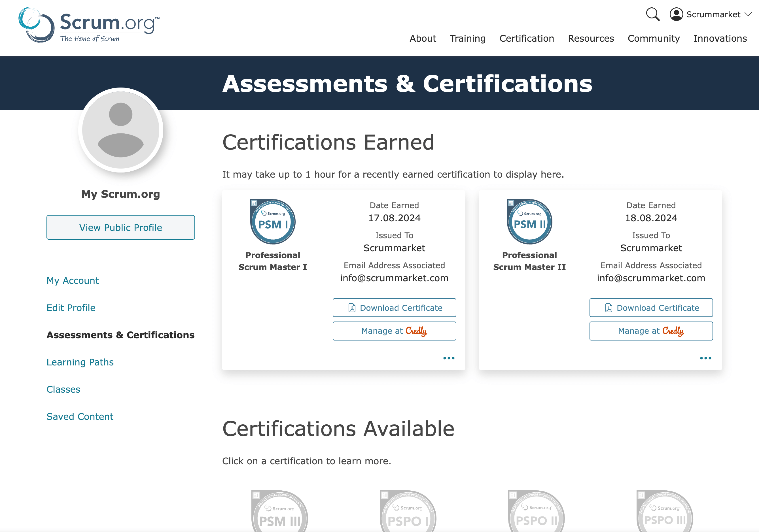This screenshot has height=532, width=759.
Task: Open the Certification menu in the top navigation
Action: (526, 38)
